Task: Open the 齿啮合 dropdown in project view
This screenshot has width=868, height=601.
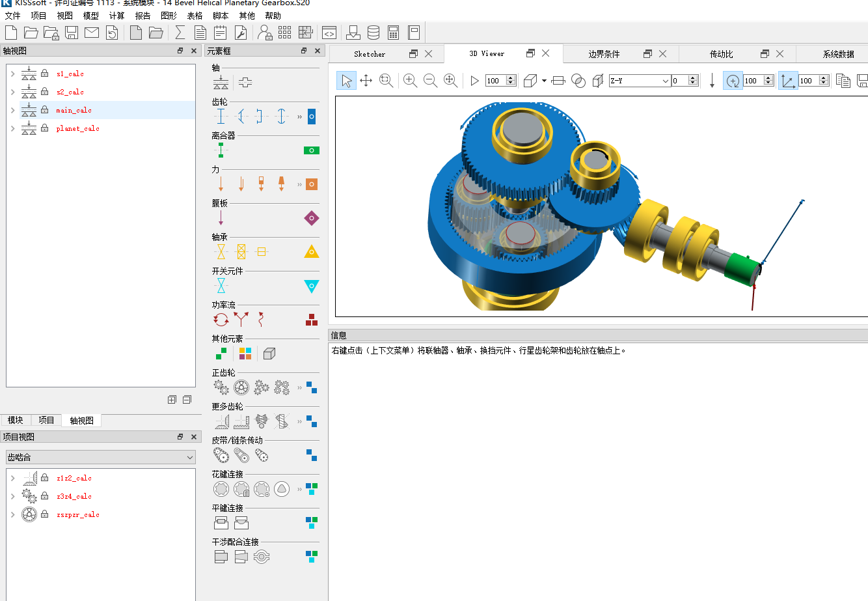Action: tap(100, 458)
